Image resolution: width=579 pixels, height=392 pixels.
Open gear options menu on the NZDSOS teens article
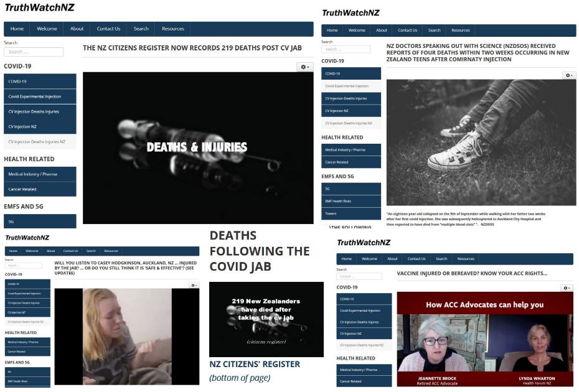click(x=568, y=75)
